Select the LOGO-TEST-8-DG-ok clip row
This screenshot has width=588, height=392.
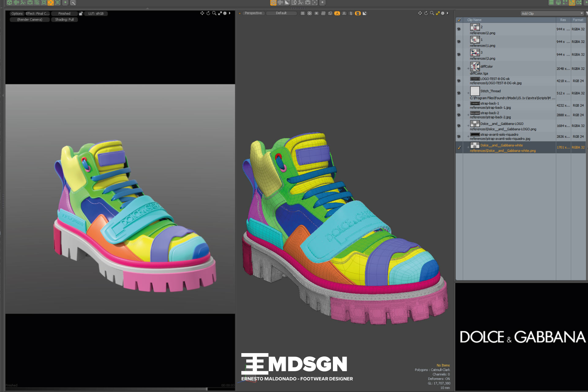tap(521, 81)
